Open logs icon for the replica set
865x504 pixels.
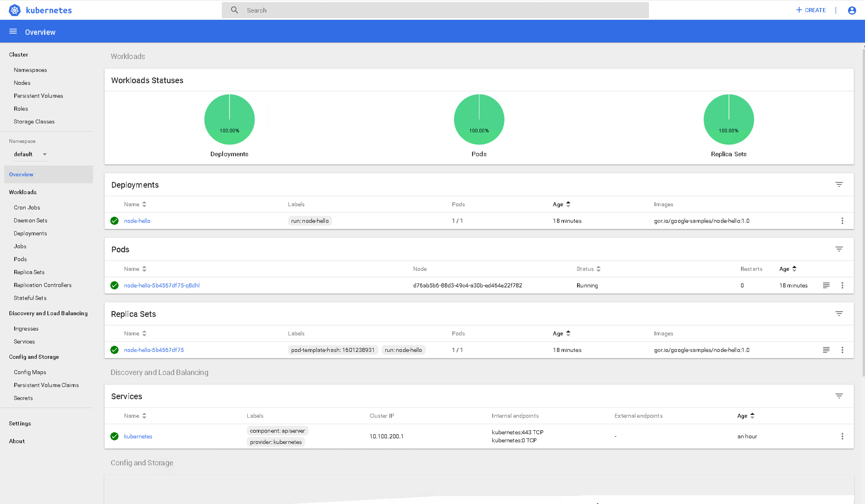(x=826, y=350)
